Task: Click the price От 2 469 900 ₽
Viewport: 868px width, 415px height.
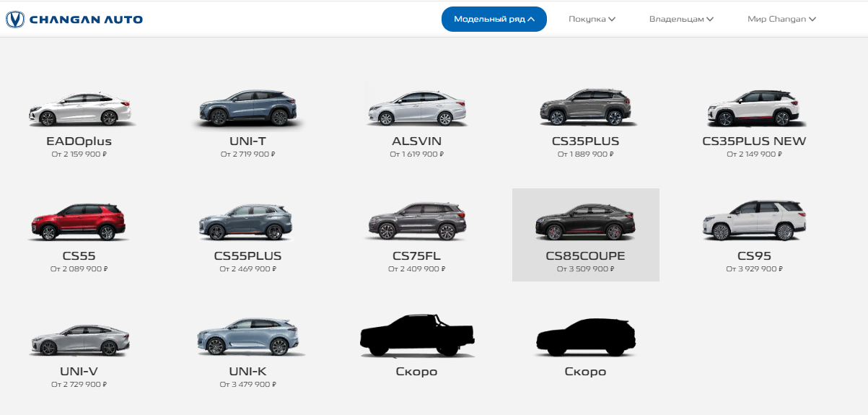Action: point(248,269)
